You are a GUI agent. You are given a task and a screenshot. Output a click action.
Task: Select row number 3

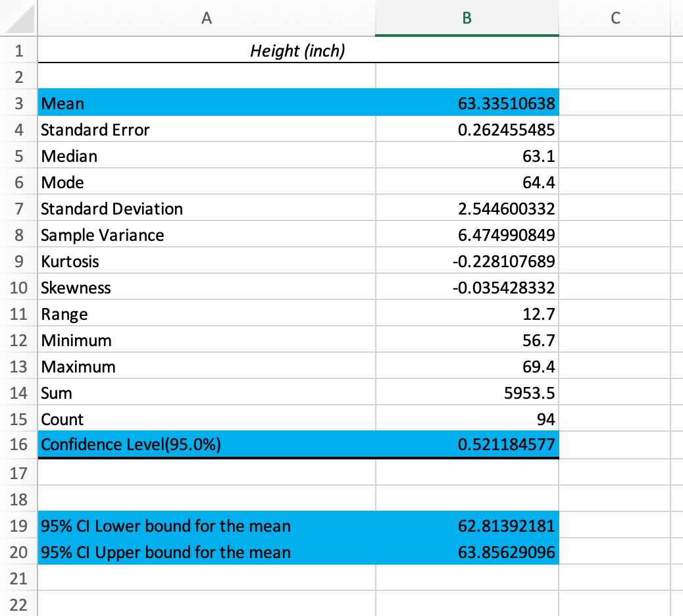[x=19, y=103]
